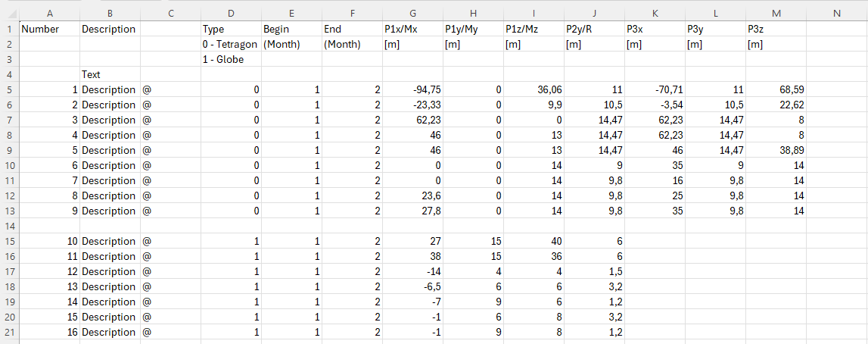
Task: Click the cell with value -70,71
Action: pyautogui.click(x=655, y=89)
